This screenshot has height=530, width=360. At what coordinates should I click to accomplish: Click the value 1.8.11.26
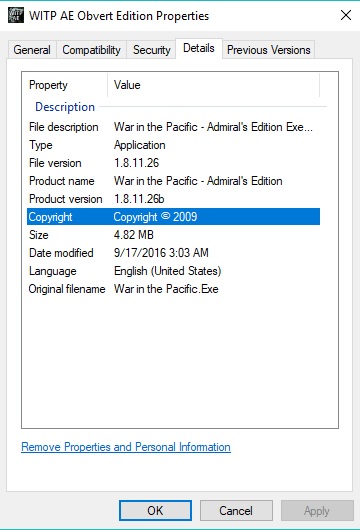137,163
